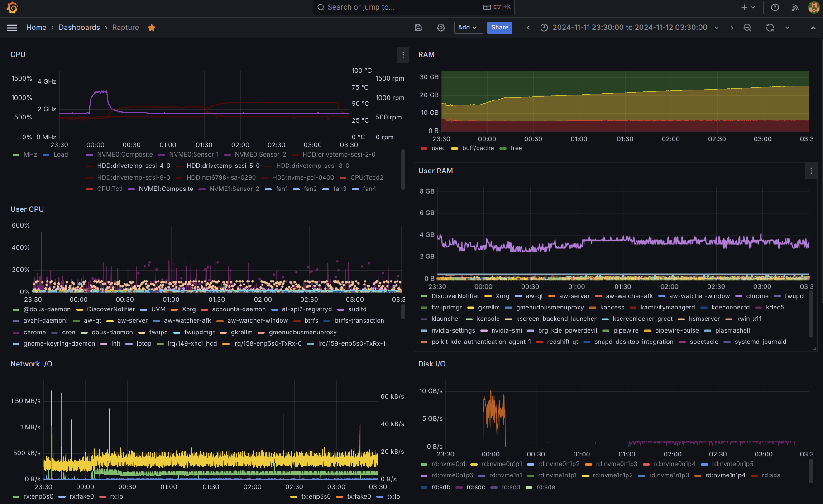This screenshot has width=823, height=504.
Task: Click the refresh dashboard icon
Action: pyautogui.click(x=770, y=28)
